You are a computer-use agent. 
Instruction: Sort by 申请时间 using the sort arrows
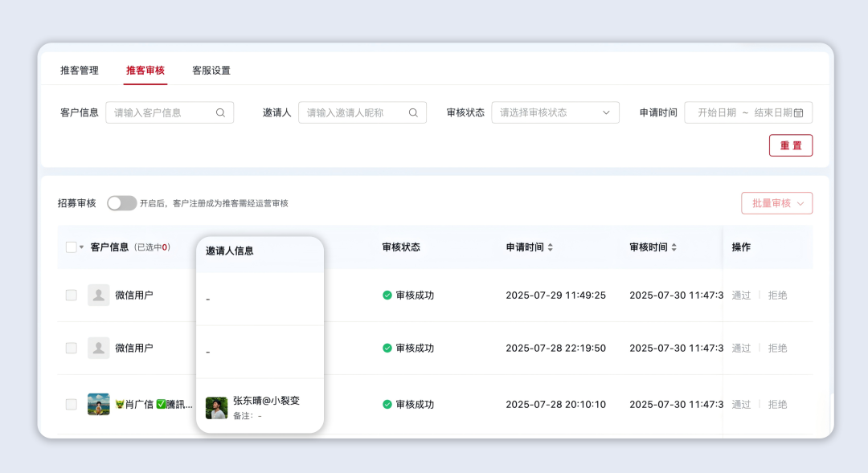point(551,247)
